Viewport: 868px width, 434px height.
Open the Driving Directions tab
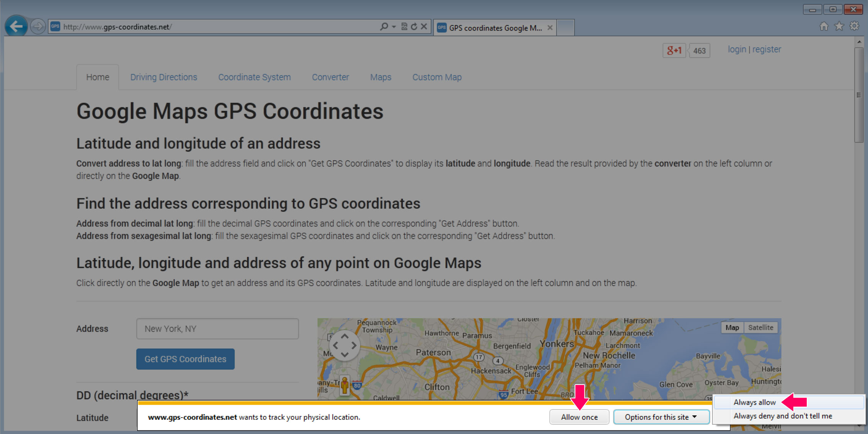163,77
